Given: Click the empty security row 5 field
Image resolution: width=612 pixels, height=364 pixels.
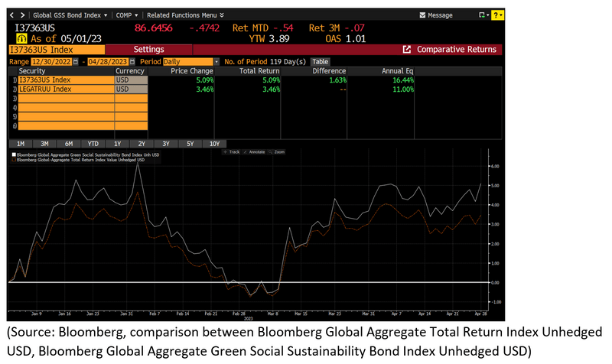Looking at the screenshot, I should pos(66,117).
